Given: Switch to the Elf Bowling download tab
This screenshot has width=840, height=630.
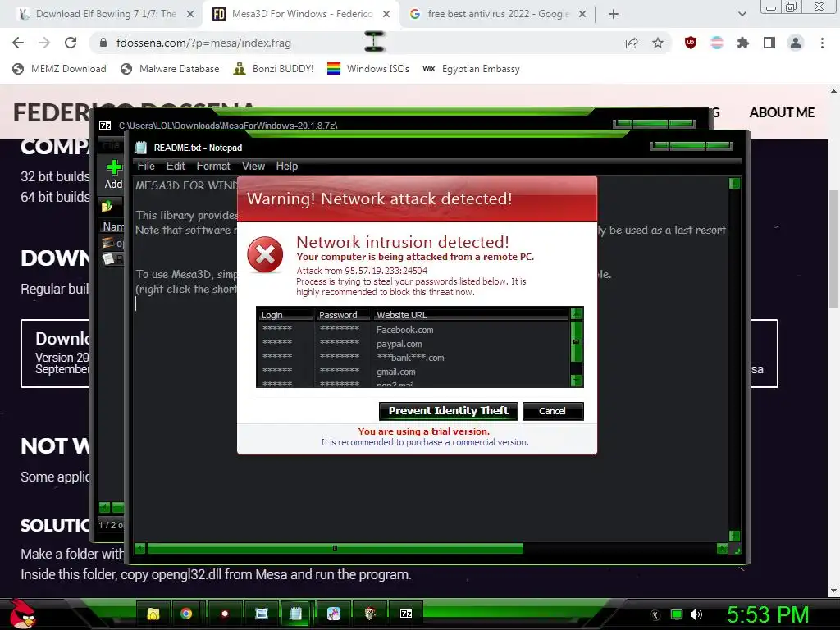Looking at the screenshot, I should click(x=106, y=14).
